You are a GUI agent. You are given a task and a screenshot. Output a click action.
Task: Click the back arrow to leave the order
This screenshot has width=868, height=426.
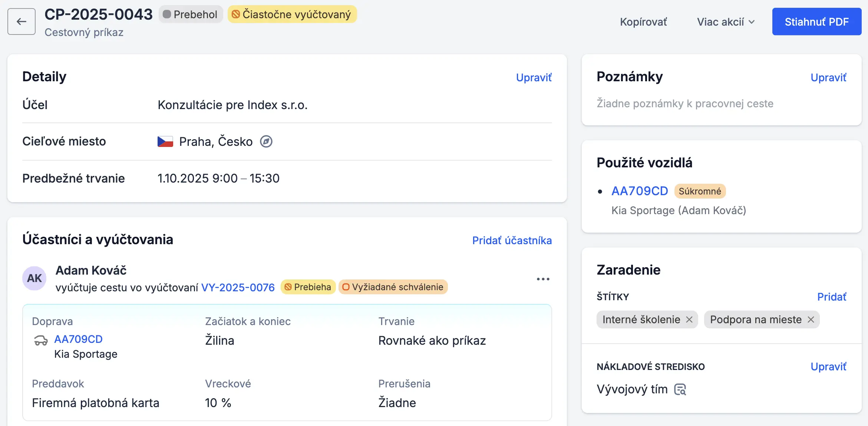pyautogui.click(x=21, y=21)
